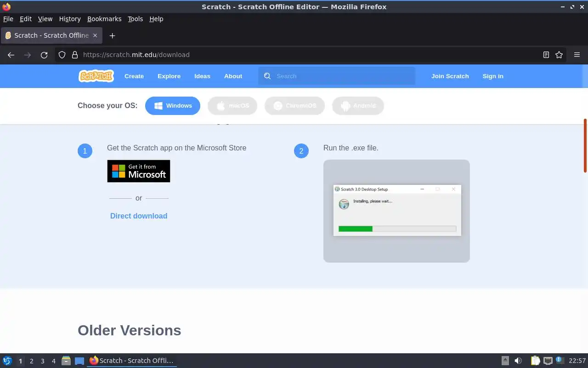This screenshot has height=368, width=588.
Task: Select Windows as your OS
Action: click(173, 106)
